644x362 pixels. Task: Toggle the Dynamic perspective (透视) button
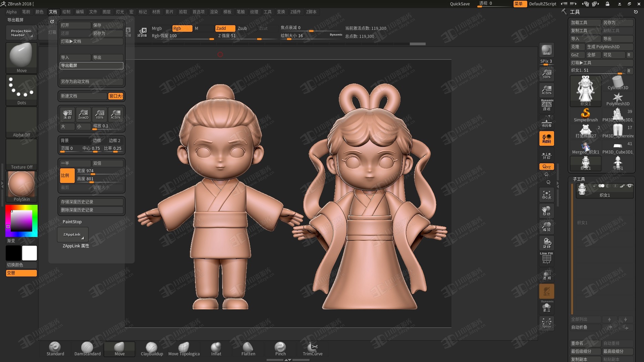[546, 105]
